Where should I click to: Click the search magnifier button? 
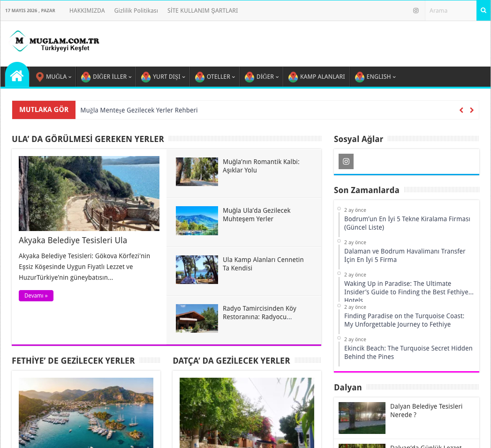pyautogui.click(x=483, y=10)
